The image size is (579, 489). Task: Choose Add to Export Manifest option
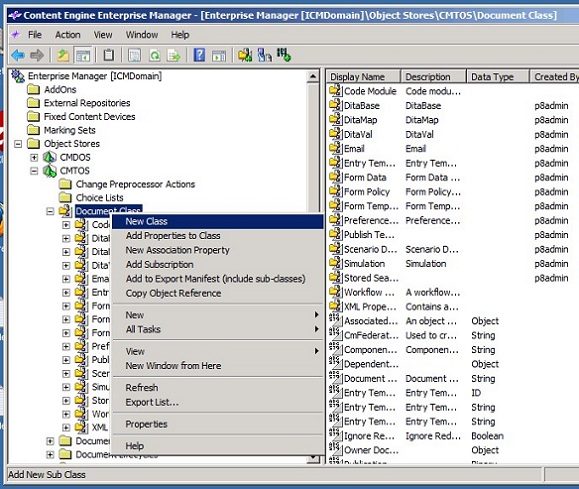tap(217, 279)
